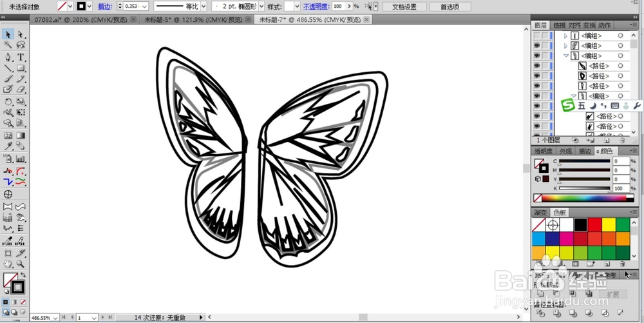This screenshot has height=323, width=644.
Task: Click the 文档设置 button
Action: point(404,7)
